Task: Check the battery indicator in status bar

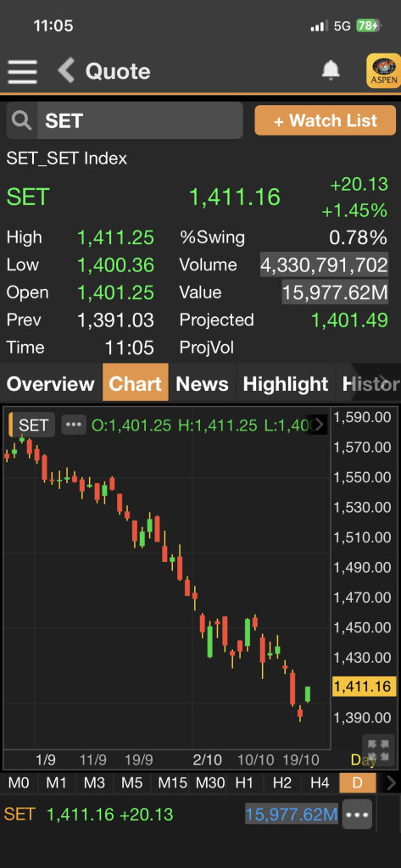Action: (x=368, y=25)
